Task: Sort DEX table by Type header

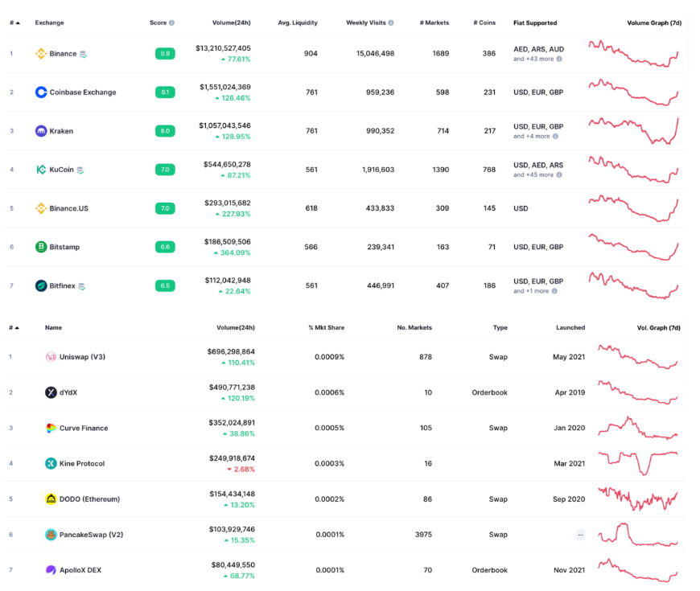Action: 500,328
